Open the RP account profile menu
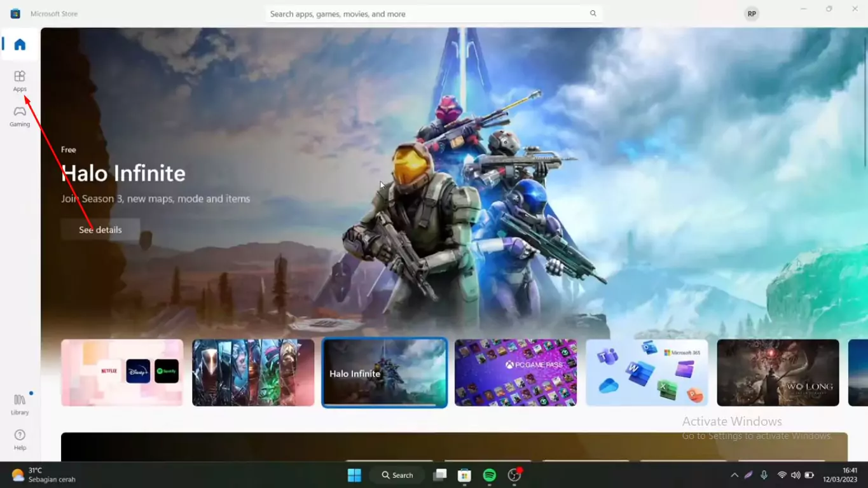Viewport: 868px width, 488px height. tap(752, 13)
